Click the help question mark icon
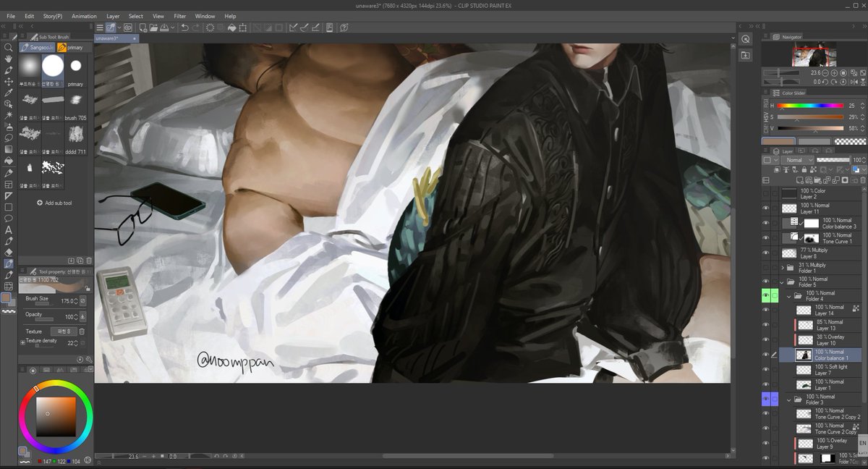 coord(344,28)
